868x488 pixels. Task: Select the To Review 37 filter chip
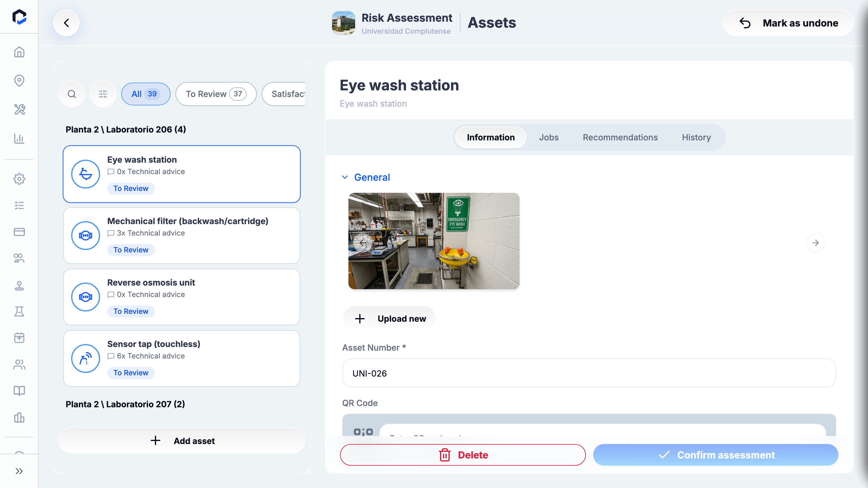[216, 94]
